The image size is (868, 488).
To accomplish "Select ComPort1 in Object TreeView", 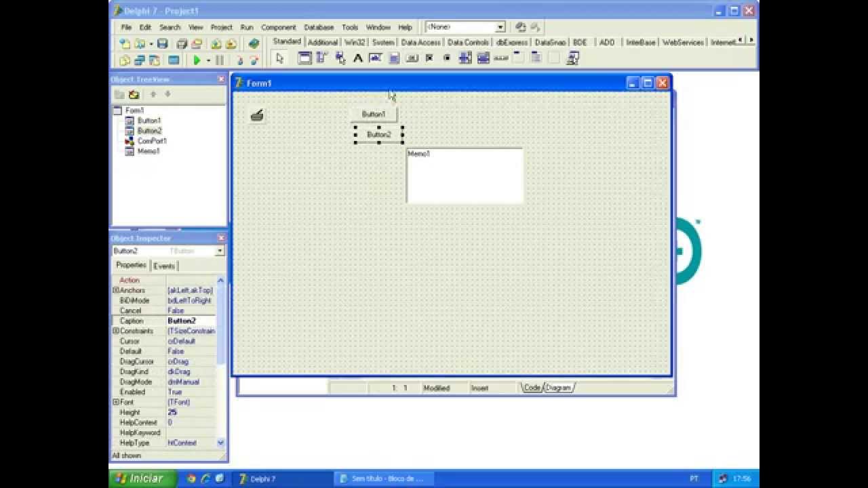I will coord(152,141).
